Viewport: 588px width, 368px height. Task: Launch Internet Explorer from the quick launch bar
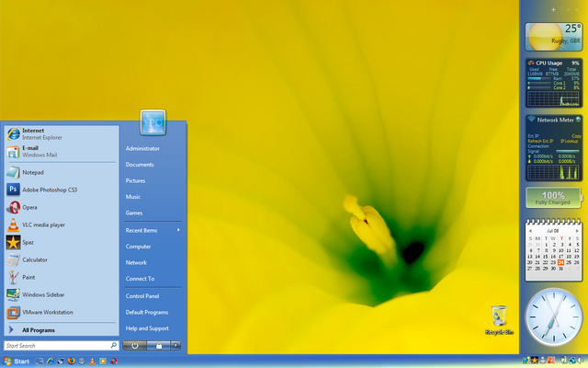click(x=51, y=361)
